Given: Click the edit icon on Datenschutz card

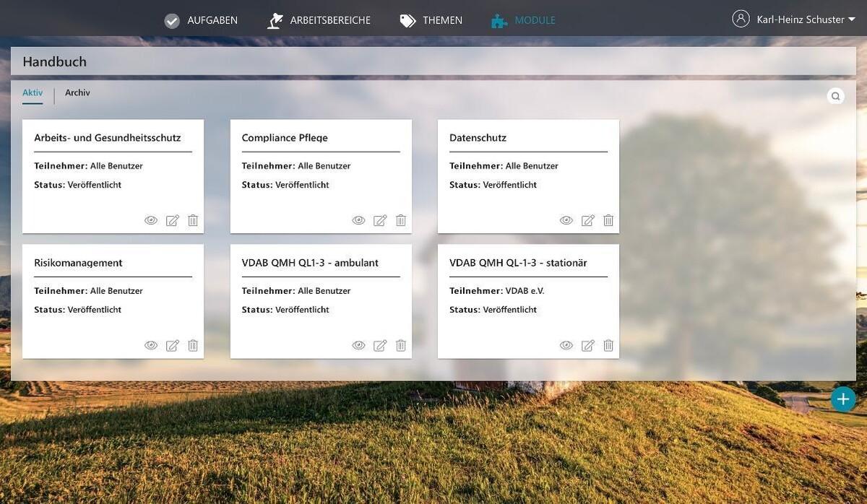Looking at the screenshot, I should [x=588, y=220].
